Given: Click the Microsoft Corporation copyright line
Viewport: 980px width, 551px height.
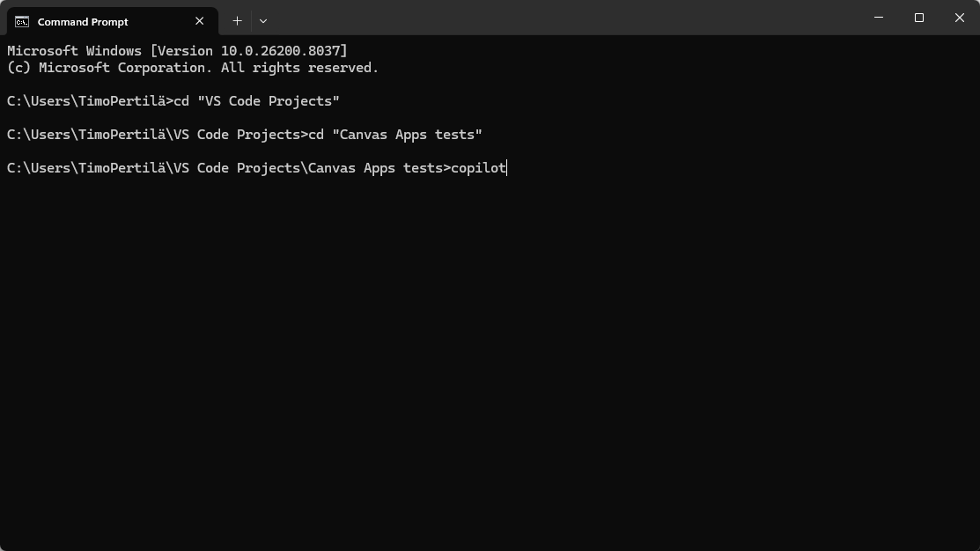Looking at the screenshot, I should [x=192, y=68].
